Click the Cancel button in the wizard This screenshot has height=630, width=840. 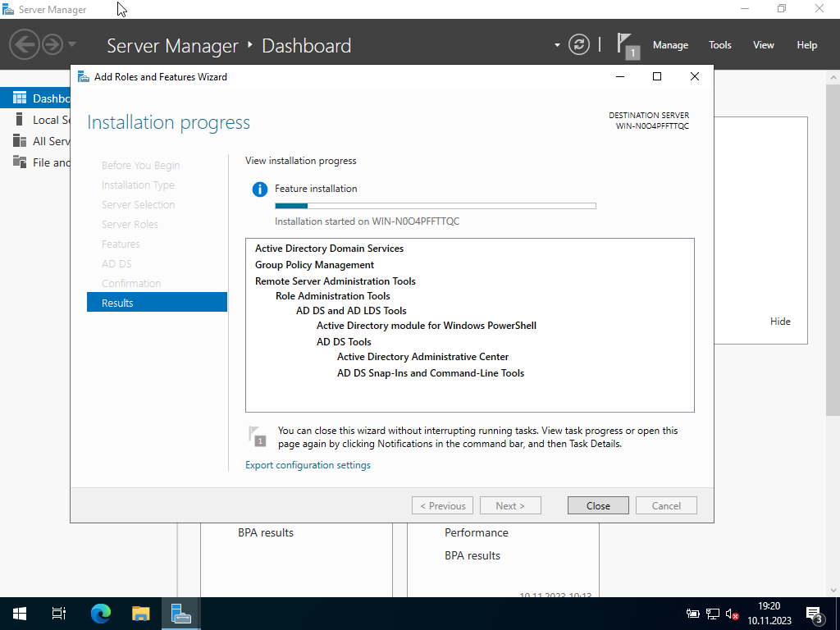[666, 505]
